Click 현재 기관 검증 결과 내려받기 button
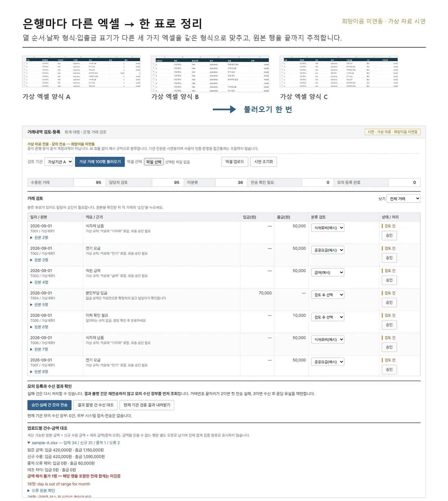448x501 pixels. 147,405
